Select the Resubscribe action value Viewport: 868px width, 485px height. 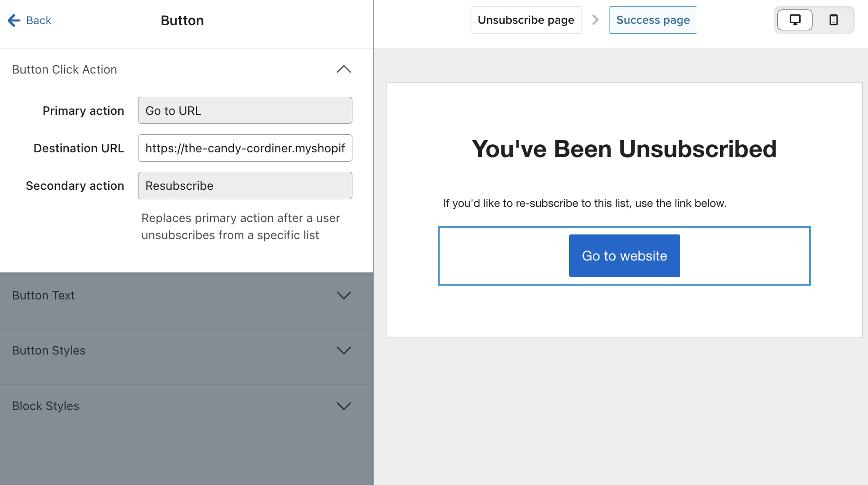245,186
